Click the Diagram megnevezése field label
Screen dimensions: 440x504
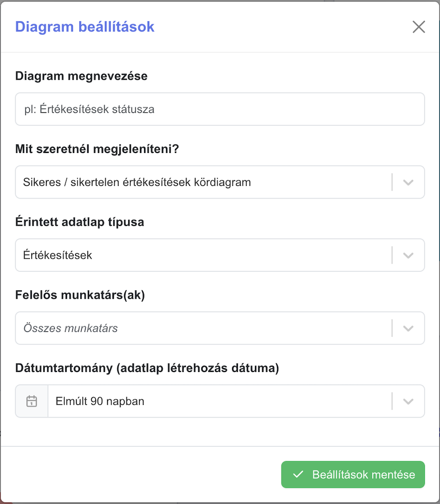tap(81, 76)
